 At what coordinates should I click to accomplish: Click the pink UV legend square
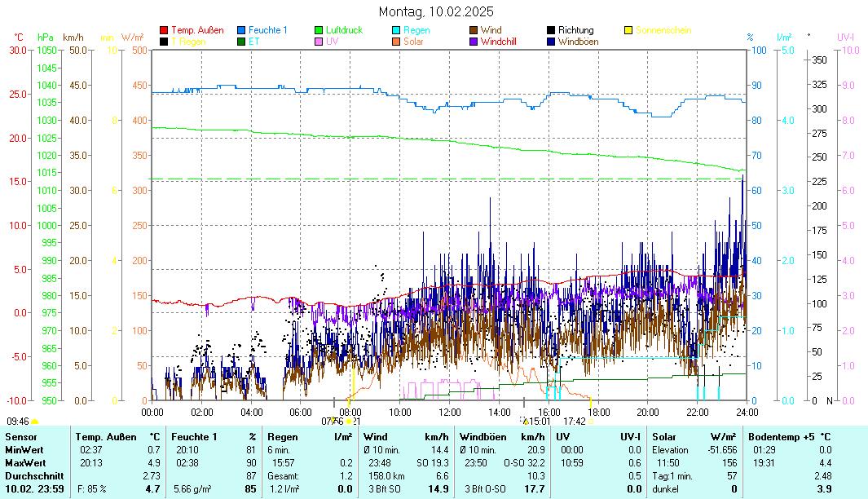pos(320,41)
